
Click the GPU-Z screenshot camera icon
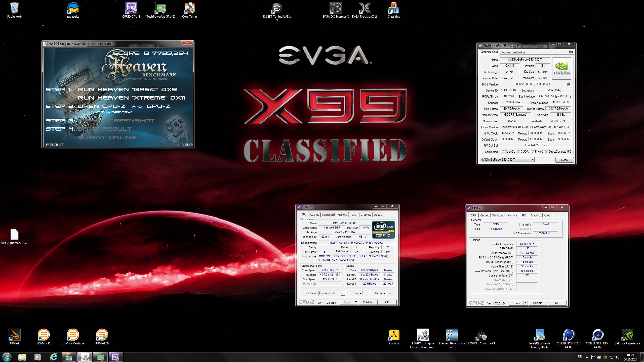pyautogui.click(x=571, y=52)
